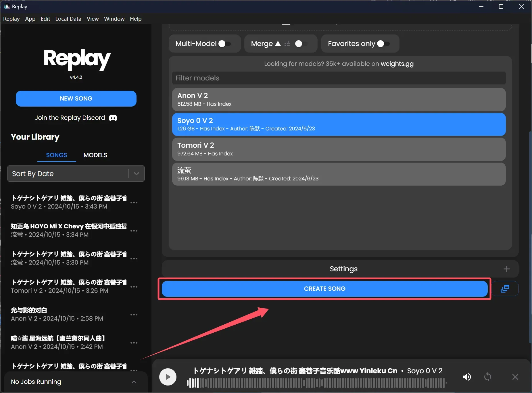Viewport: 532px width, 393px height.
Task: Open Merge settings sliders icon
Action: tap(287, 44)
